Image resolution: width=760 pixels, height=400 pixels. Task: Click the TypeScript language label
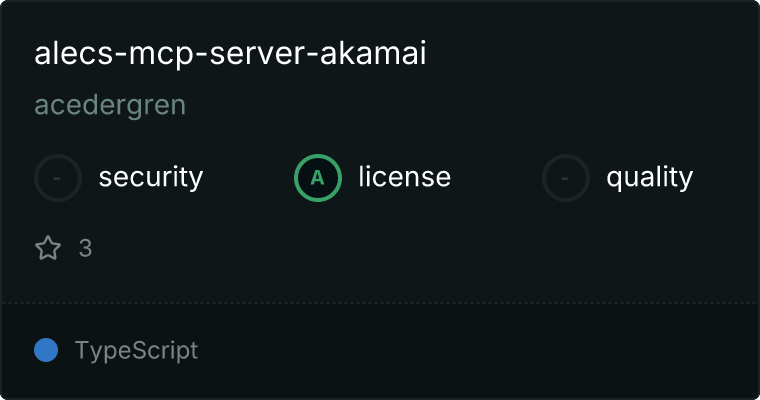point(136,350)
